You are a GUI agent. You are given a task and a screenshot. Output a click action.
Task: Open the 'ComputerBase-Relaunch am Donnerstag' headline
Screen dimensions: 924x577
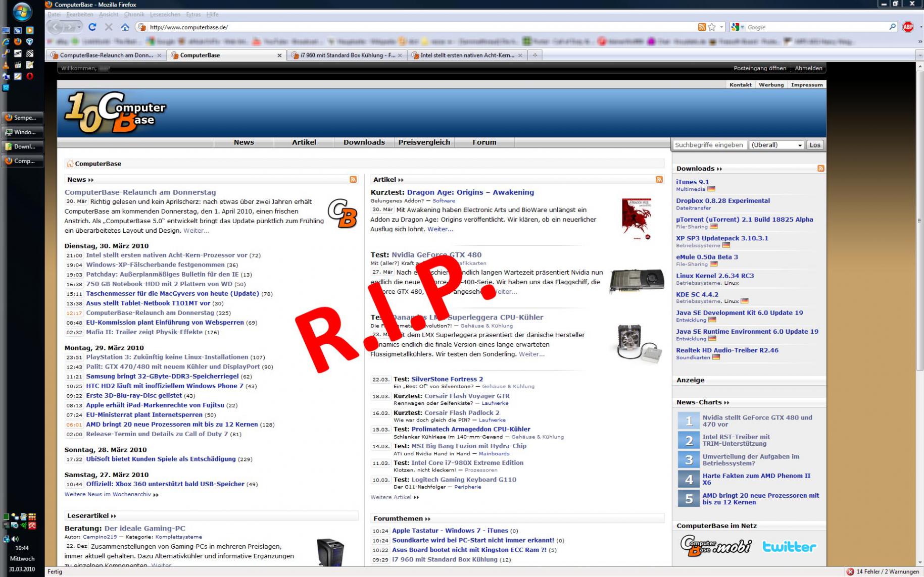point(140,192)
